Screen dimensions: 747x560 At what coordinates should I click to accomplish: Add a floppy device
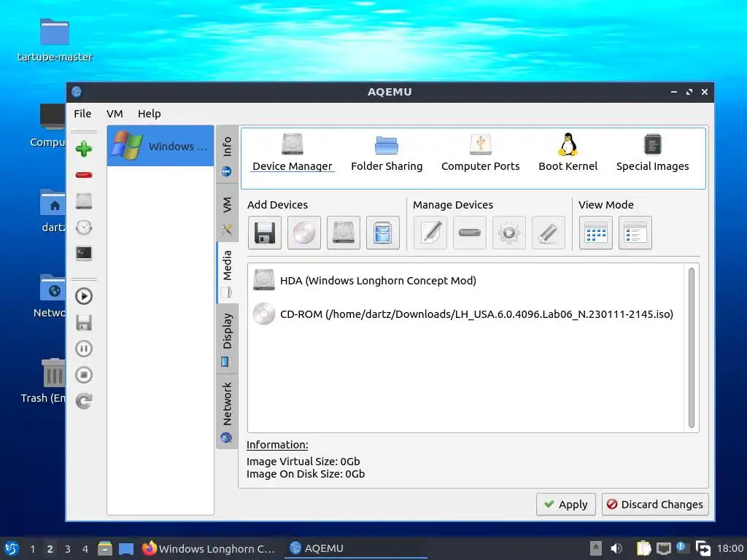(264, 233)
